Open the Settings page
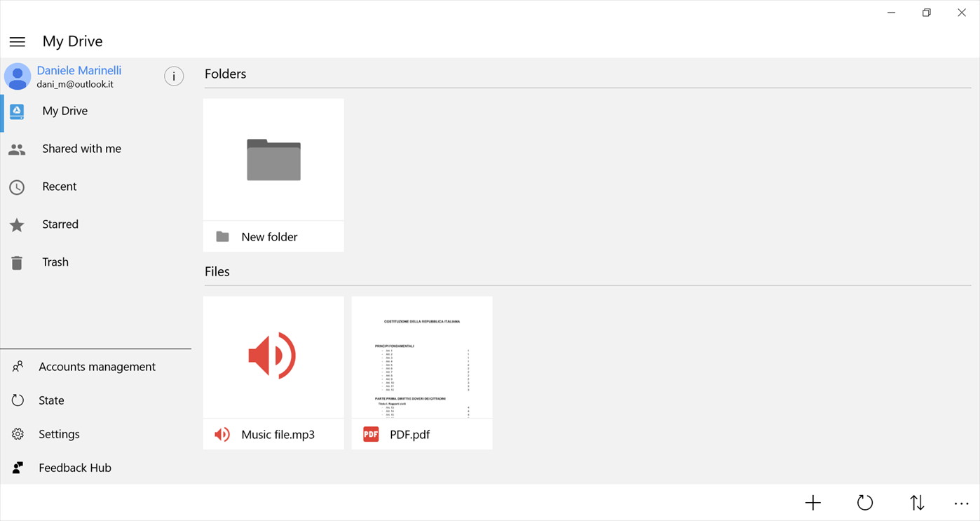 click(59, 434)
